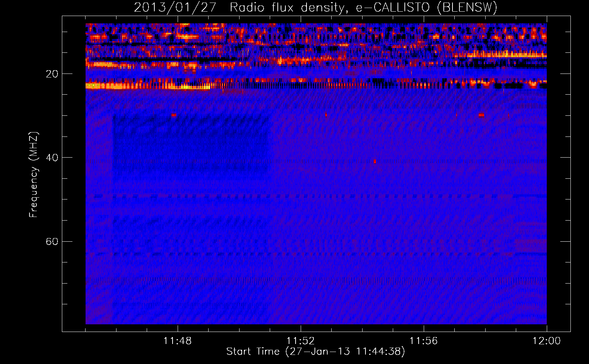Screen dimensions: 589x364
Task: Click the 'Frequency (MHZ)' y-axis label
Action: click(x=33, y=175)
